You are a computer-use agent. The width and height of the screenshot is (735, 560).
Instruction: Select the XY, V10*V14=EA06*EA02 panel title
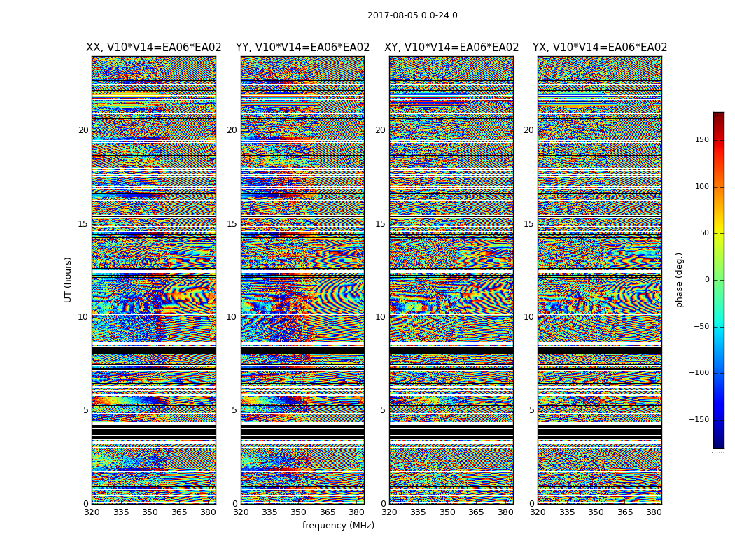tap(451, 48)
